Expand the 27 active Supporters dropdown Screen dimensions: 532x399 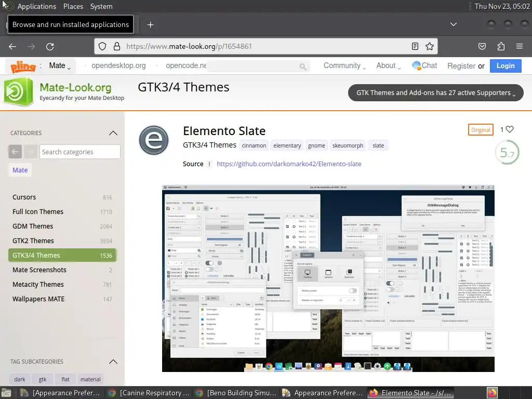pyautogui.click(x=436, y=92)
